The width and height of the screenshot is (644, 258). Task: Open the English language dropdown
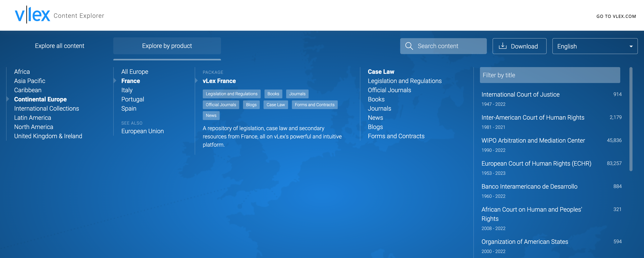tap(595, 46)
